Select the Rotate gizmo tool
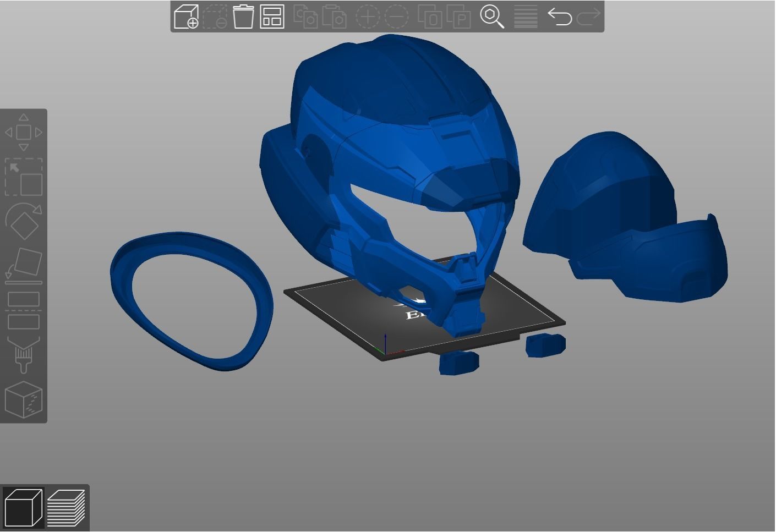 [x=24, y=221]
